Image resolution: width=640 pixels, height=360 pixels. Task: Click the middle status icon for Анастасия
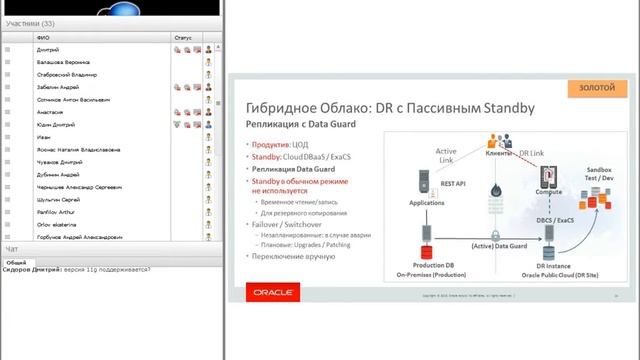click(187, 112)
